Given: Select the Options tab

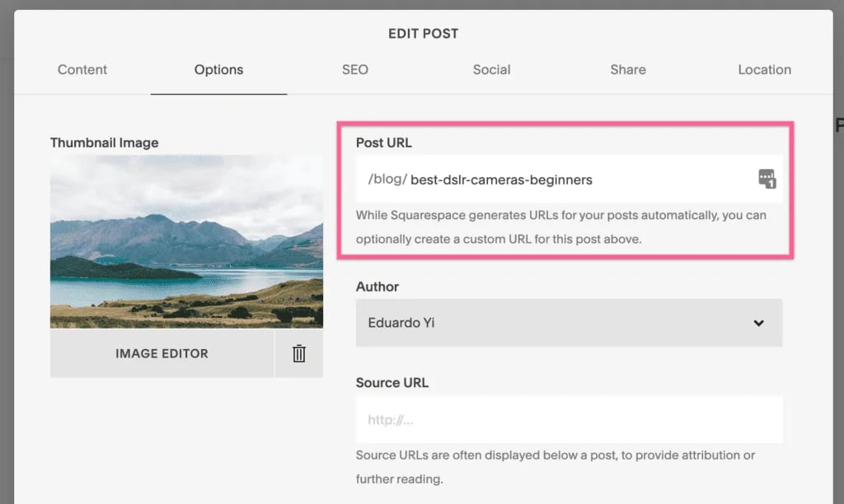Looking at the screenshot, I should point(218,70).
